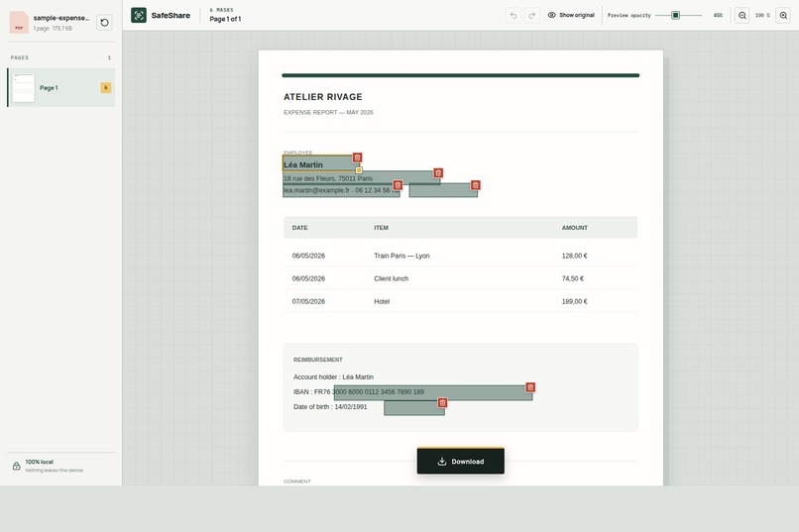Click the '6 MASKS' label

pyautogui.click(x=221, y=10)
